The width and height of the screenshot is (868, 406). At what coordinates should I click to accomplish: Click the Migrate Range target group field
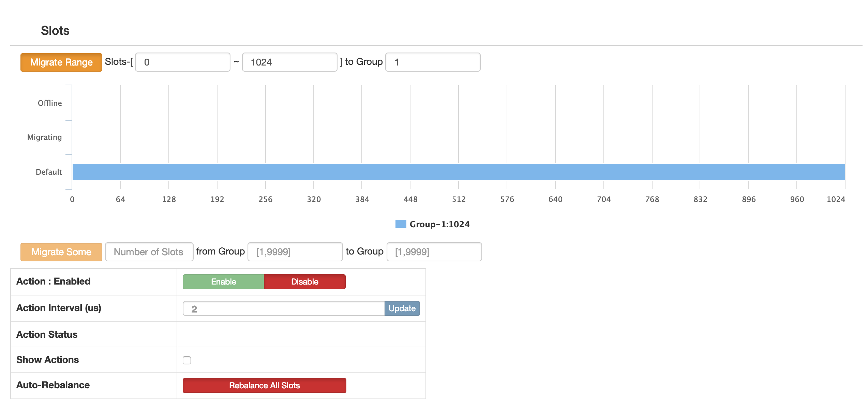pyautogui.click(x=433, y=62)
